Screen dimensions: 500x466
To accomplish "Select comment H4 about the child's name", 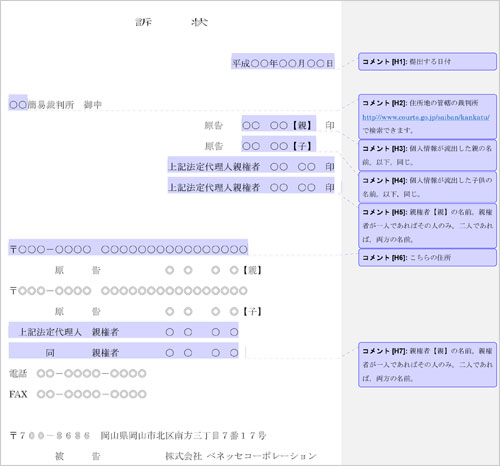I will [427, 187].
